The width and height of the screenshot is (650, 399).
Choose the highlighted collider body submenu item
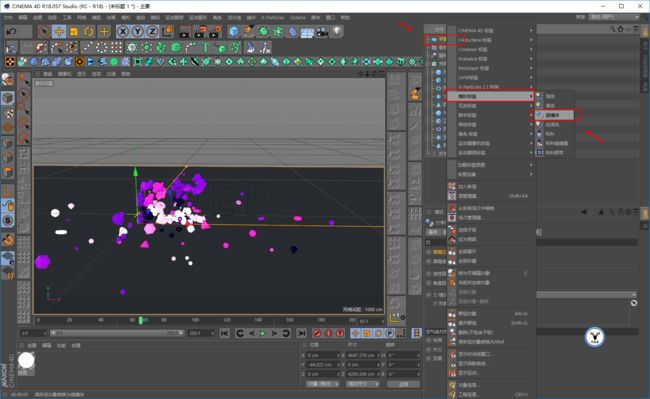[x=555, y=115]
